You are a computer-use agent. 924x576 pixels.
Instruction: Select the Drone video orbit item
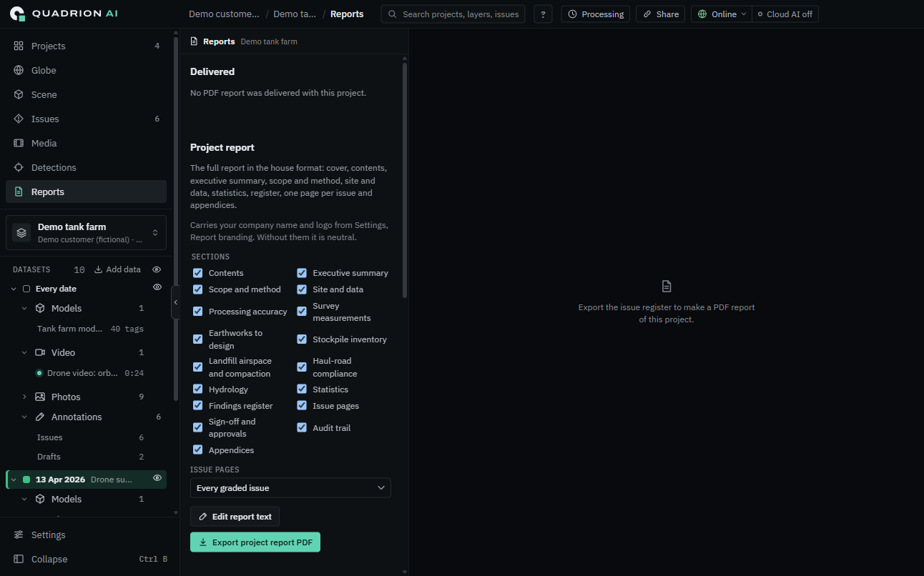click(x=89, y=373)
